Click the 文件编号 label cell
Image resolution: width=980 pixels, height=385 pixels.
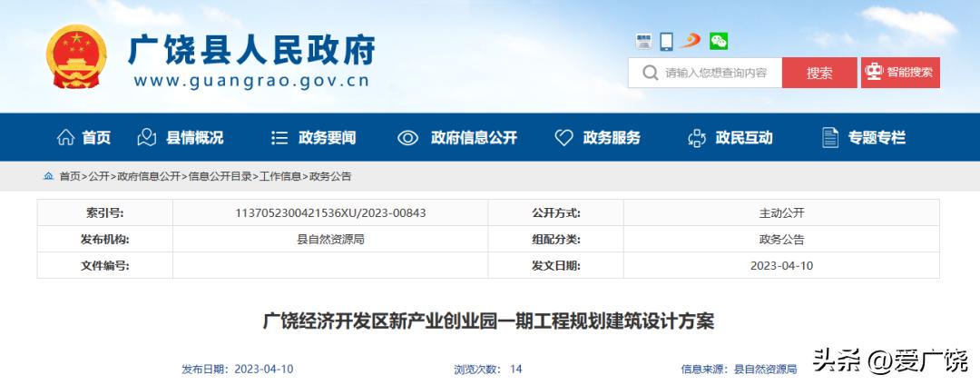click(105, 266)
